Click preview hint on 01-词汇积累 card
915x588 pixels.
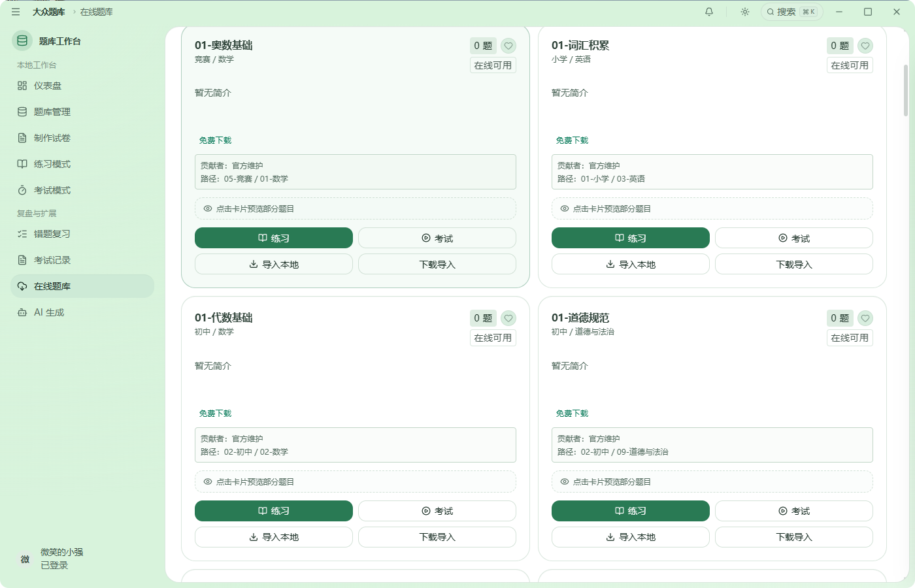tap(712, 208)
